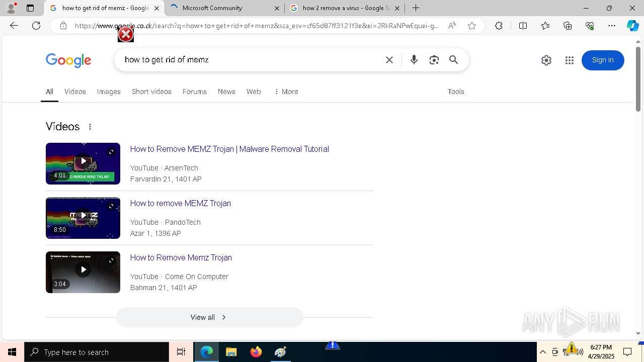Click the red error X icon
This screenshot has width=644, height=362.
point(126,34)
